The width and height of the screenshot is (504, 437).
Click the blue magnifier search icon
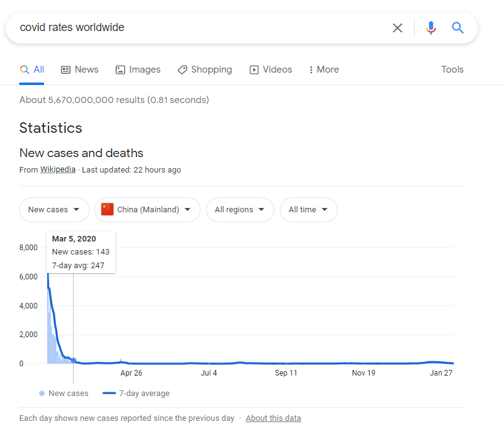point(457,28)
